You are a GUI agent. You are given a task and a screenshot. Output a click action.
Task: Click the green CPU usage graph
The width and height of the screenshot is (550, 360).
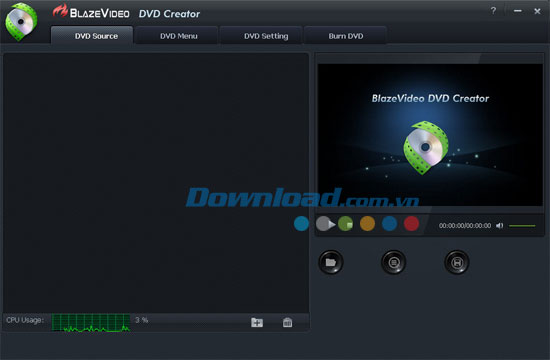click(91, 322)
